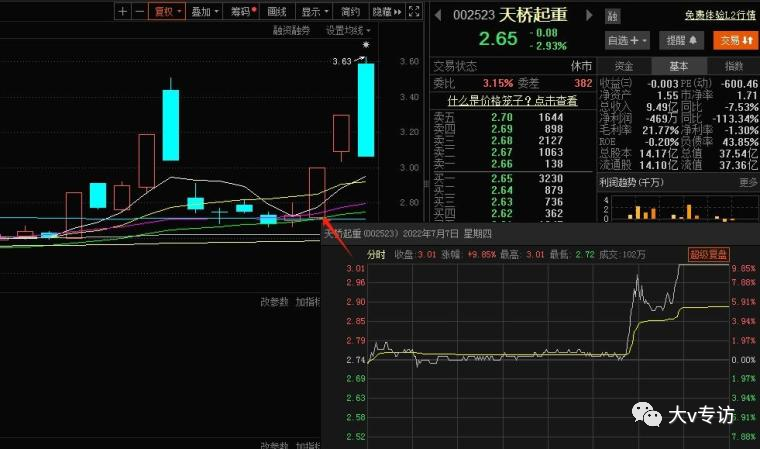Toggle fullscreen chart icon
Image resolution: width=760 pixels, height=449 pixels.
(x=414, y=11)
